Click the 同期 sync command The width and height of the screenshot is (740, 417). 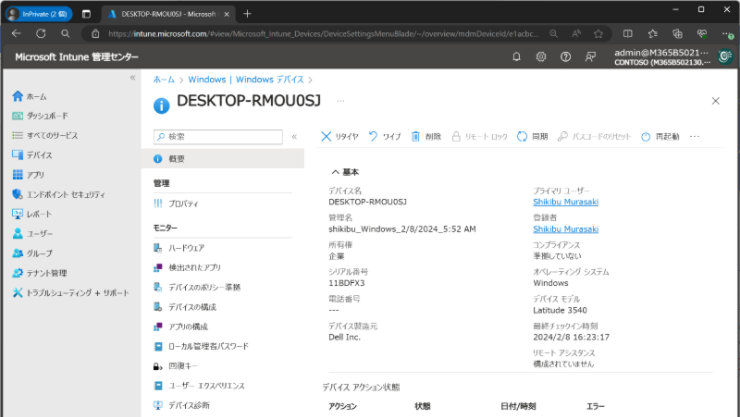(x=532, y=137)
